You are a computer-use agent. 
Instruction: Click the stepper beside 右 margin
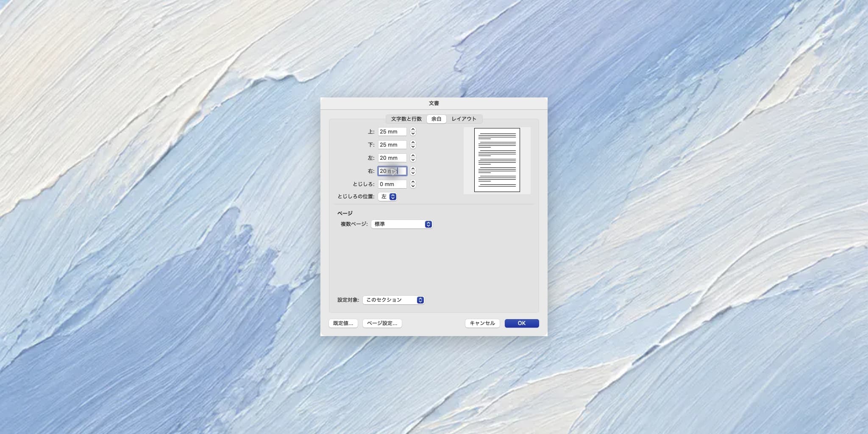point(413,171)
